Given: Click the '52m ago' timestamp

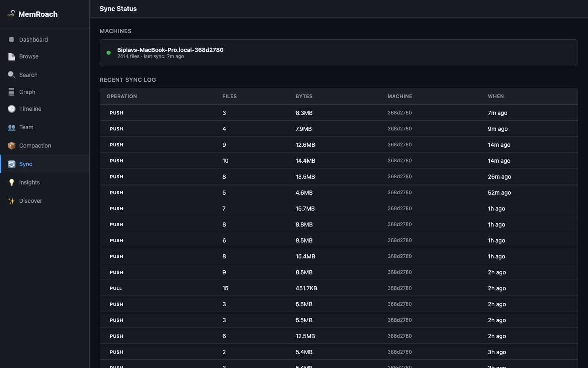Looking at the screenshot, I should 499,193.
